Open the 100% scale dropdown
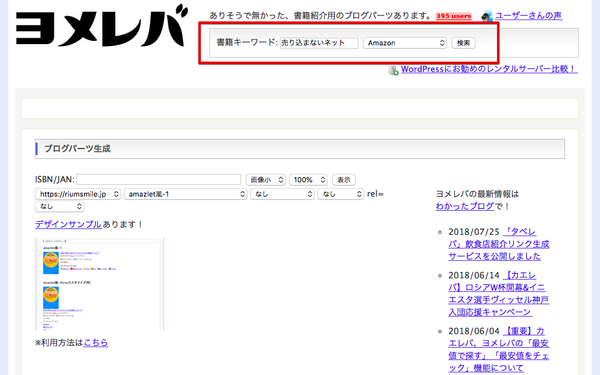Image resolution: width=600 pixels, height=375 pixels. 308,179
